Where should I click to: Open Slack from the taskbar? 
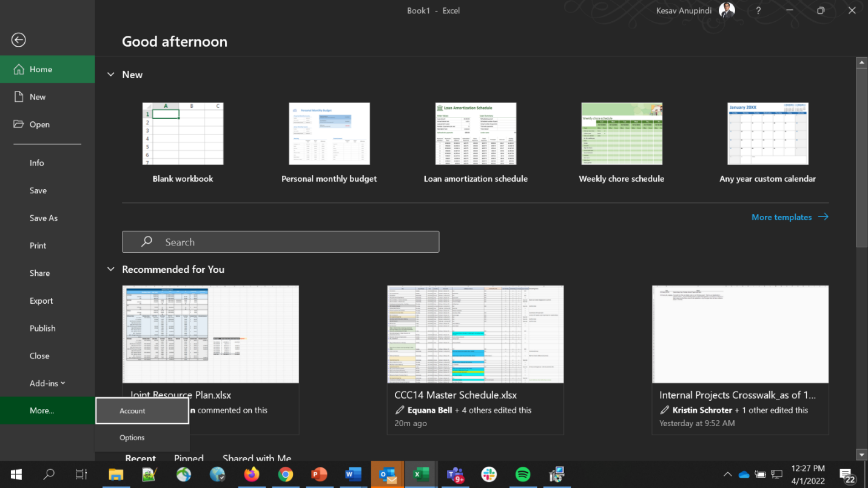pyautogui.click(x=489, y=475)
